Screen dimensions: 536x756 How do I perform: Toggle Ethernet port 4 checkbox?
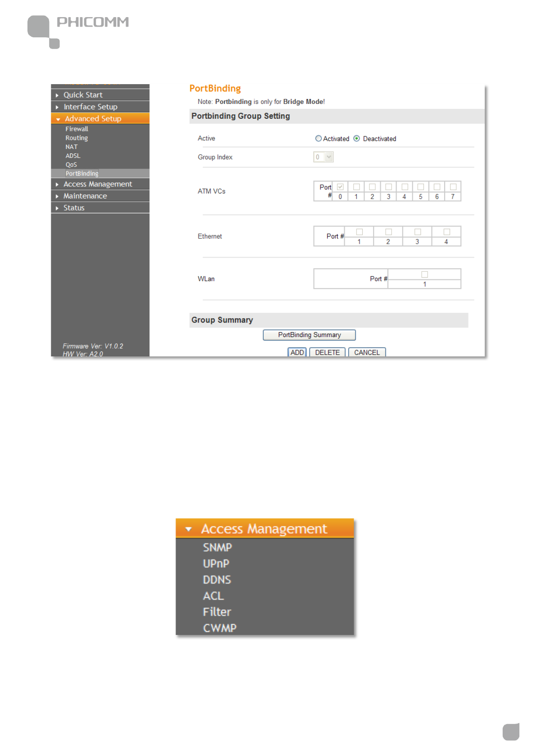click(x=447, y=232)
